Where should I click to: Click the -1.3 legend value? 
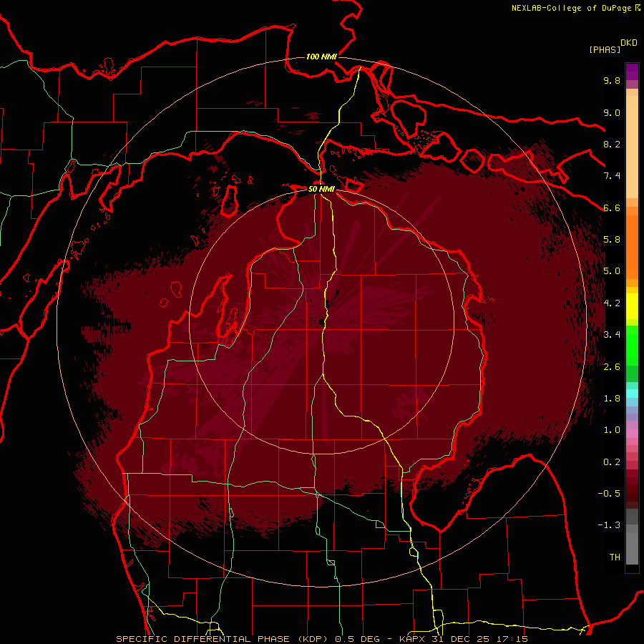pos(609,525)
